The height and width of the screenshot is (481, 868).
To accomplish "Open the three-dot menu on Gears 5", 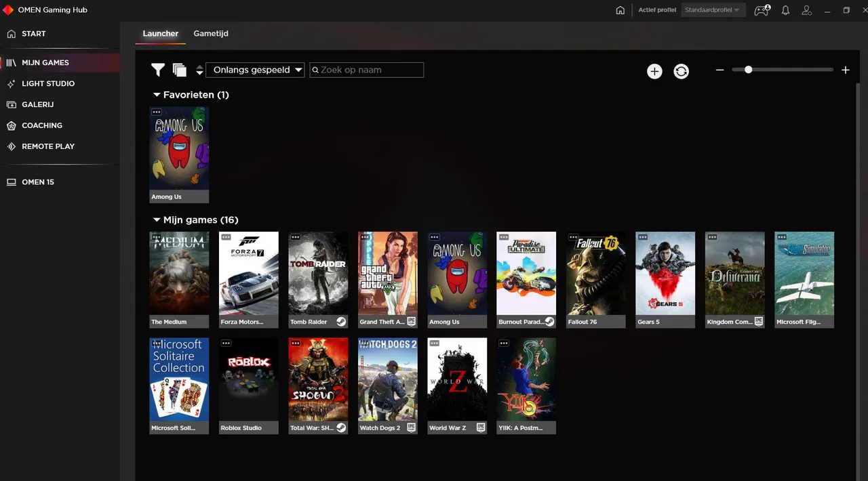I will point(643,237).
